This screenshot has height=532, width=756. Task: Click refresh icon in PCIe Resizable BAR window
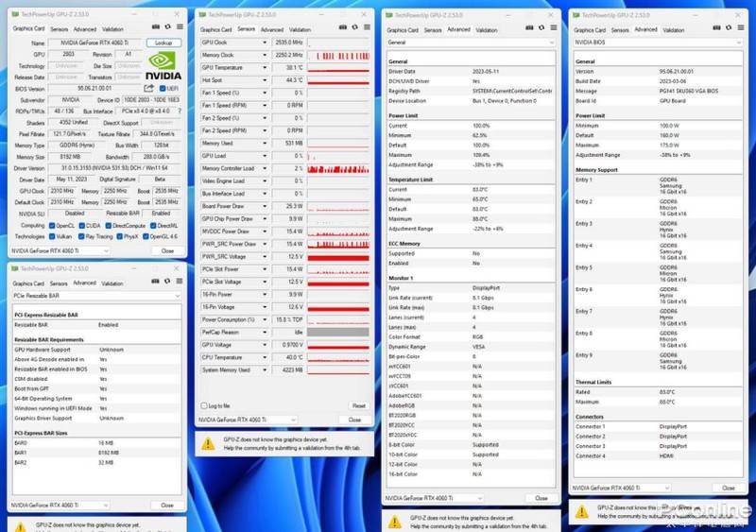(167, 282)
